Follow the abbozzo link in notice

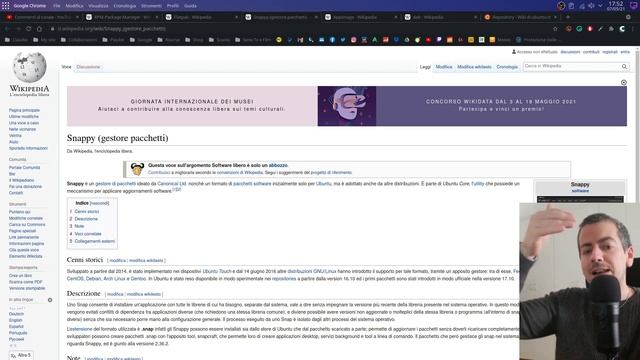[278, 166]
